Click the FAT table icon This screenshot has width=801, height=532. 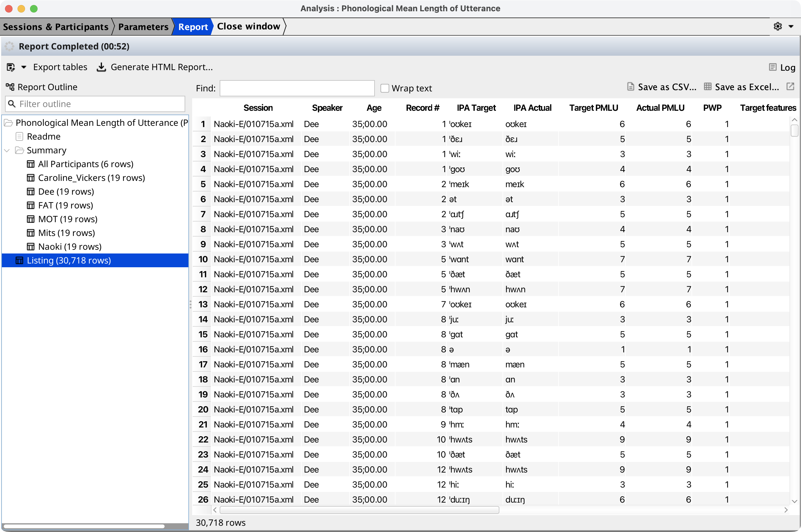31,205
